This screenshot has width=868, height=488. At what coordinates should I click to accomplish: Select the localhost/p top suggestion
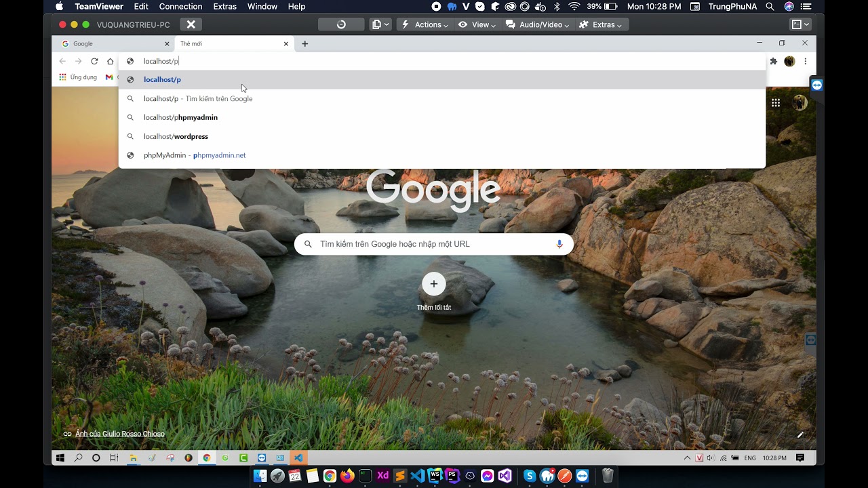[x=442, y=79]
